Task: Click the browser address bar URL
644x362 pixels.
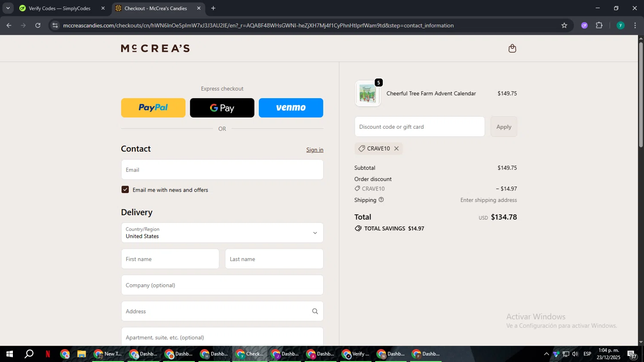Action: (x=258, y=25)
